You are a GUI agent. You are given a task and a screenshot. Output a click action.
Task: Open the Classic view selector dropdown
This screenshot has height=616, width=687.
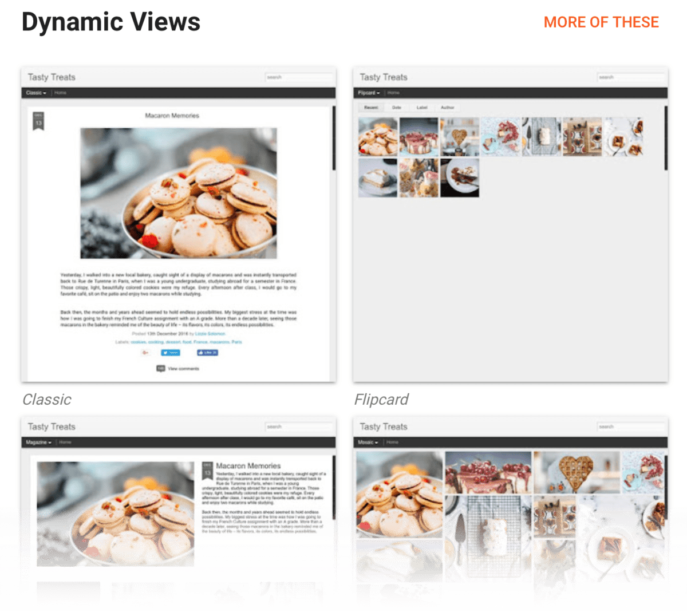point(34,92)
